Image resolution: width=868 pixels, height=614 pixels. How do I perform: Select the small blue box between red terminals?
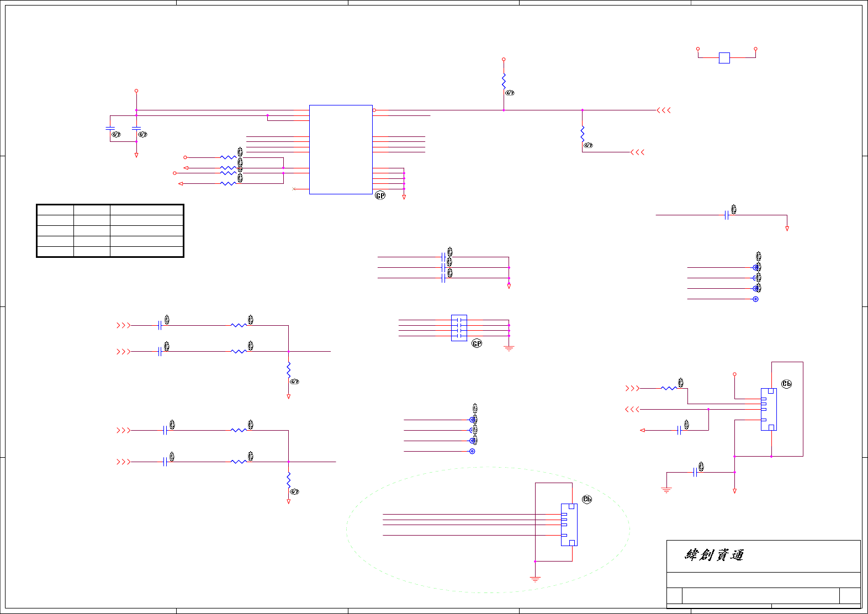click(x=724, y=57)
